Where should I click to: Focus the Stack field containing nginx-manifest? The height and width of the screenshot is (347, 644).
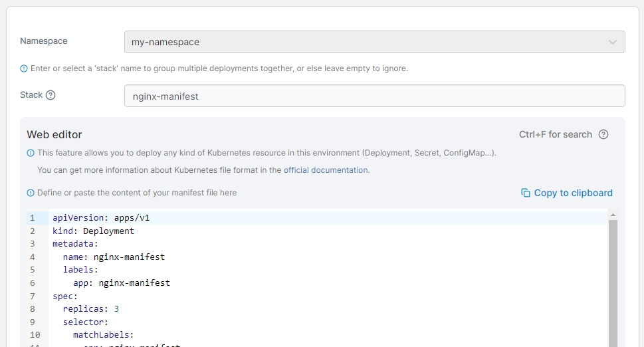point(374,96)
